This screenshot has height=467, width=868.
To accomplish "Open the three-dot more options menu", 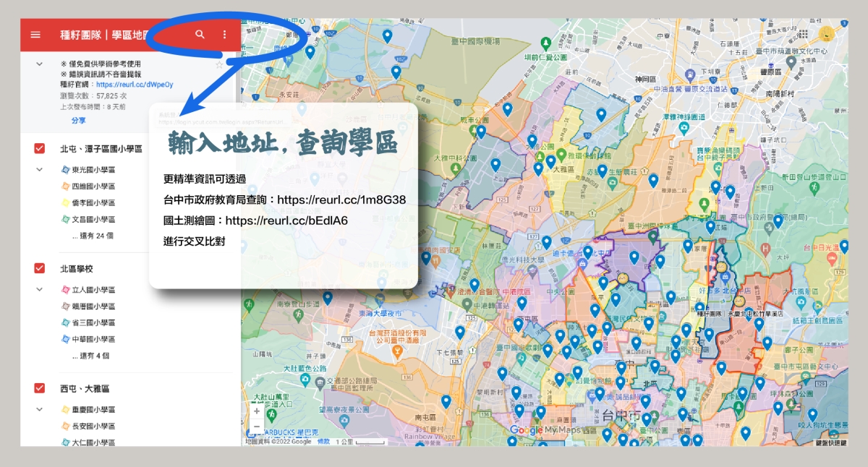I will pos(224,35).
